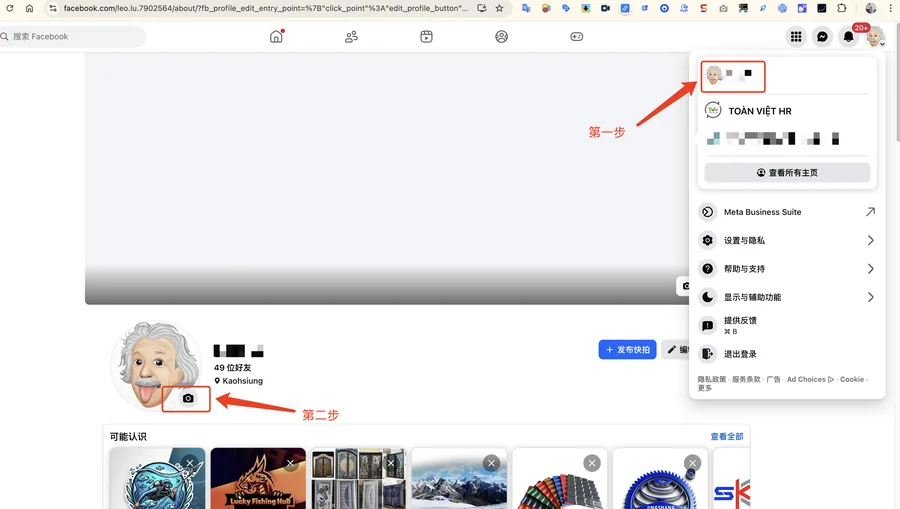900x509 pixels.
Task: Open the Reels video icon in navigation
Action: click(426, 37)
